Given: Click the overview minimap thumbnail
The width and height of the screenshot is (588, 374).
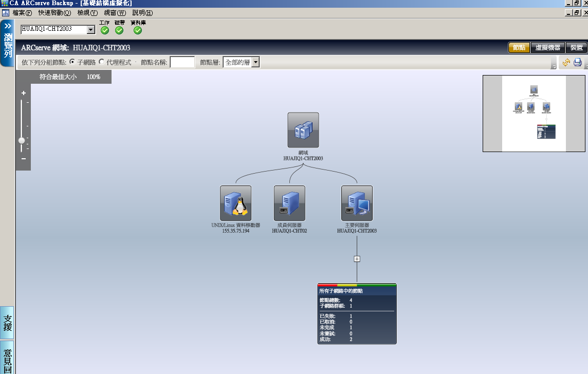Looking at the screenshot, I should [x=534, y=114].
